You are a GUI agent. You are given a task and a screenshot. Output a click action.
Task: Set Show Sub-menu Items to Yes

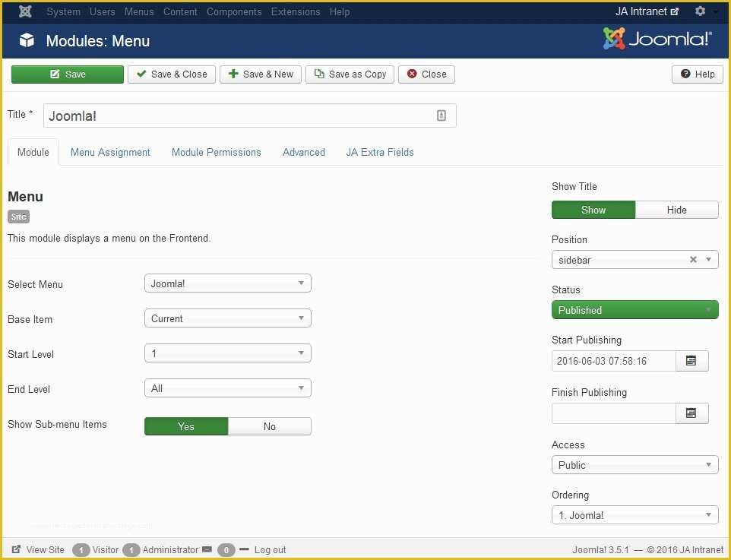click(186, 426)
